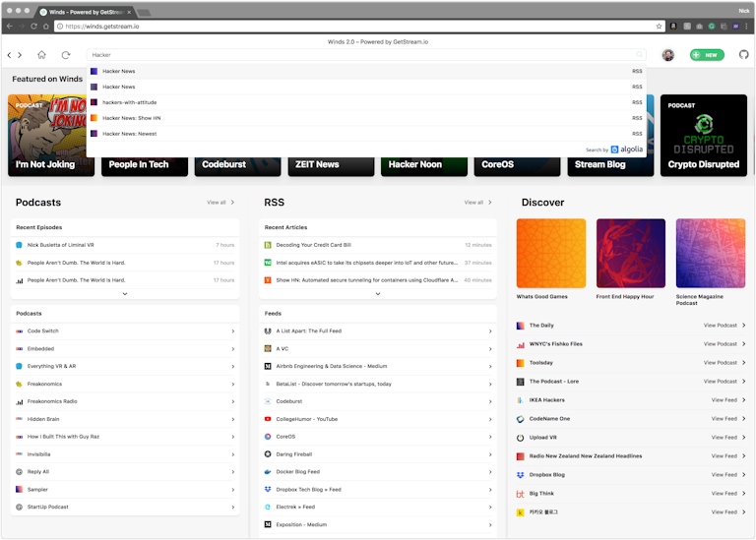Expand more Recent Episodes chevron

[x=125, y=294]
